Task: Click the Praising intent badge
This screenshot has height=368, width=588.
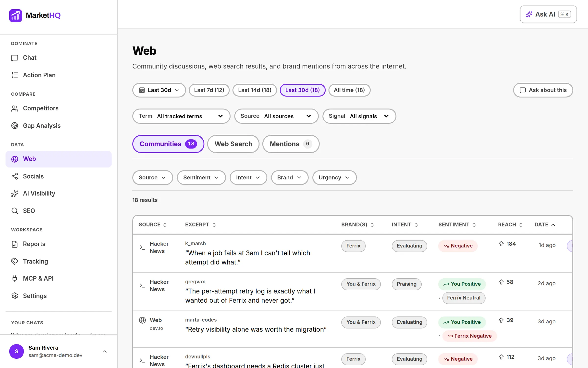Action: [406, 284]
